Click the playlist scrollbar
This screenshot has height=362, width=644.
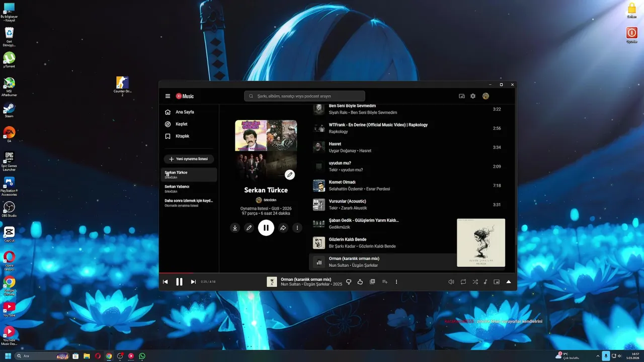[x=515, y=236]
